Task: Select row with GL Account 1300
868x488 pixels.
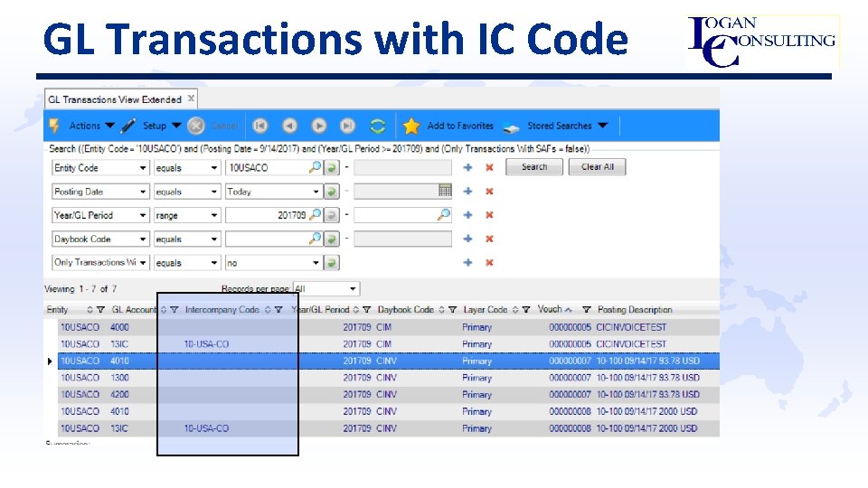Action: [x=389, y=378]
